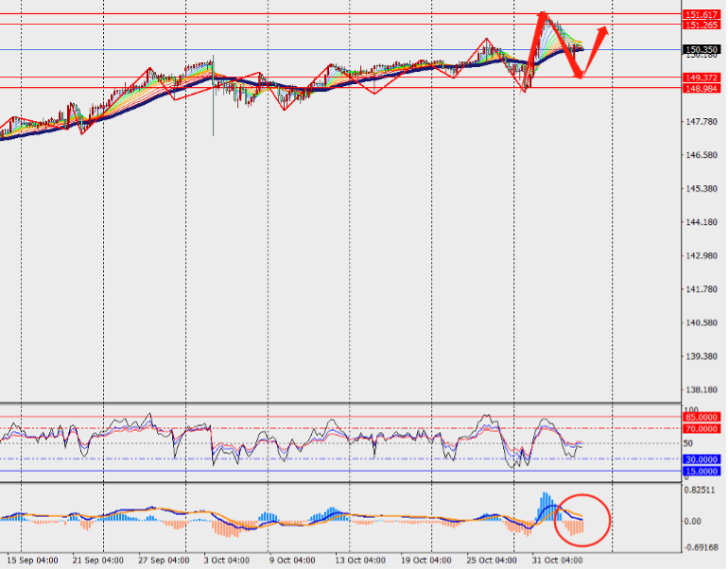Click the 138.180 price axis value
The image size is (728, 570).
tap(702, 389)
